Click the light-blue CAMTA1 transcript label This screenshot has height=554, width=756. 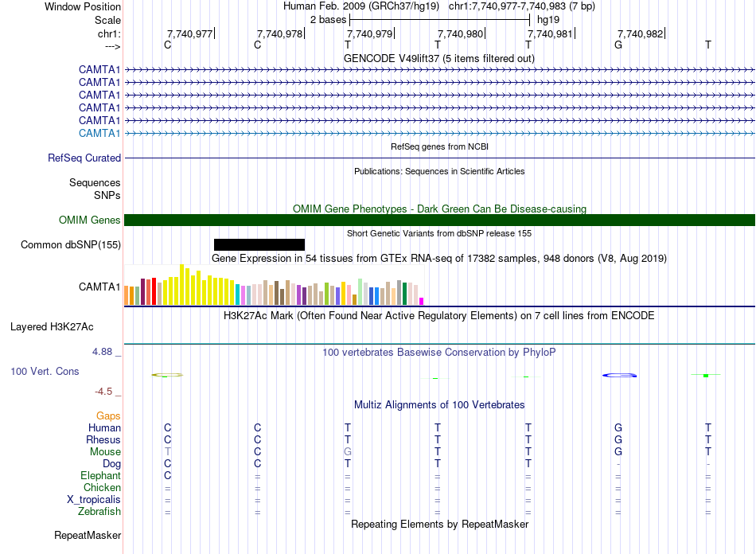point(99,134)
